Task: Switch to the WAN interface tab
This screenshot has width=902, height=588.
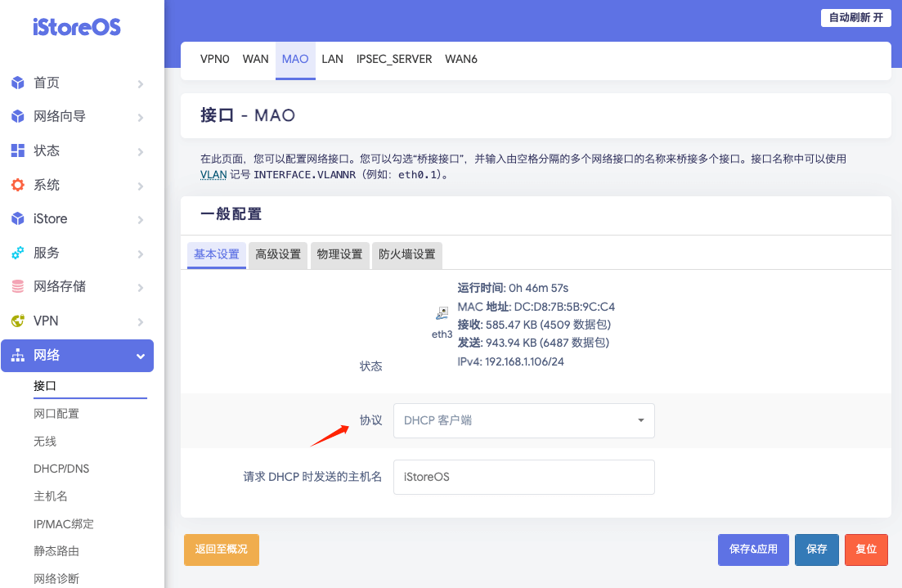Action: [x=255, y=60]
